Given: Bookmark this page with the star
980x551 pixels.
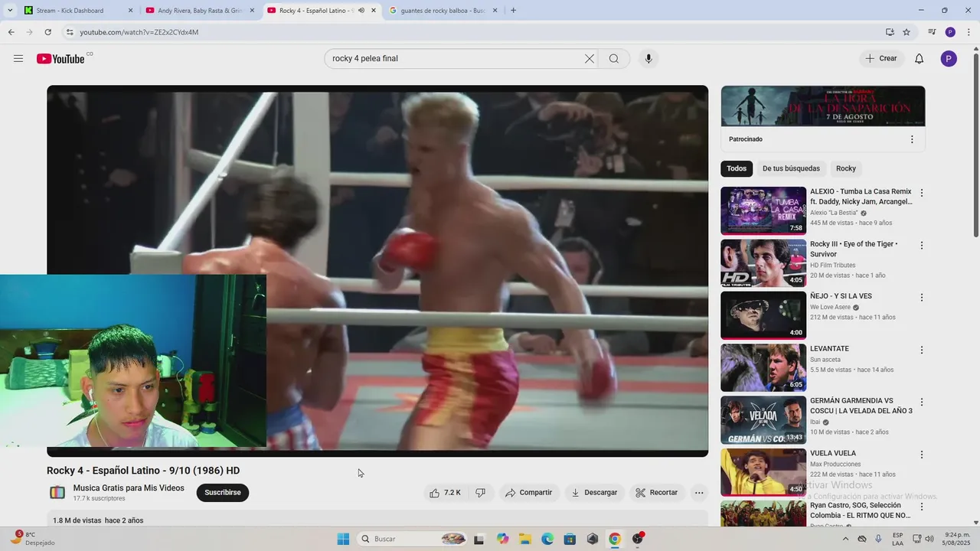Looking at the screenshot, I should tap(906, 32).
